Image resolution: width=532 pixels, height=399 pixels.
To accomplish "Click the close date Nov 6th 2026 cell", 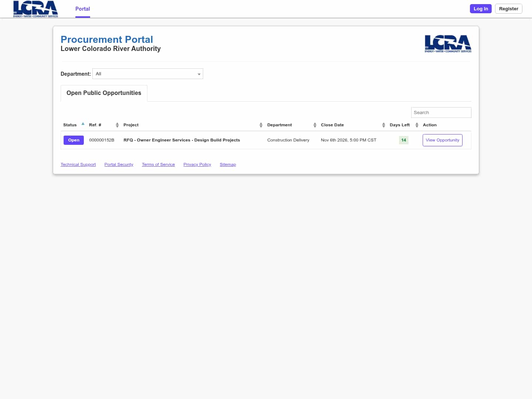I will coord(348,140).
